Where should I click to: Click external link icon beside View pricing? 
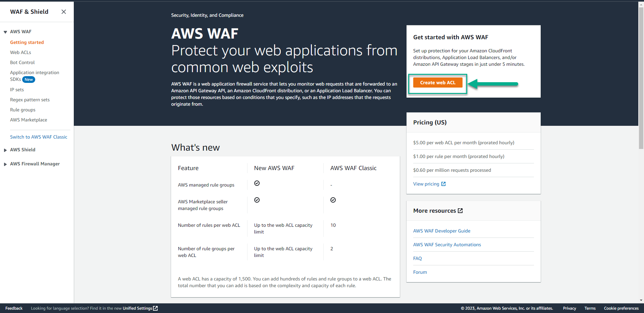[443, 184]
